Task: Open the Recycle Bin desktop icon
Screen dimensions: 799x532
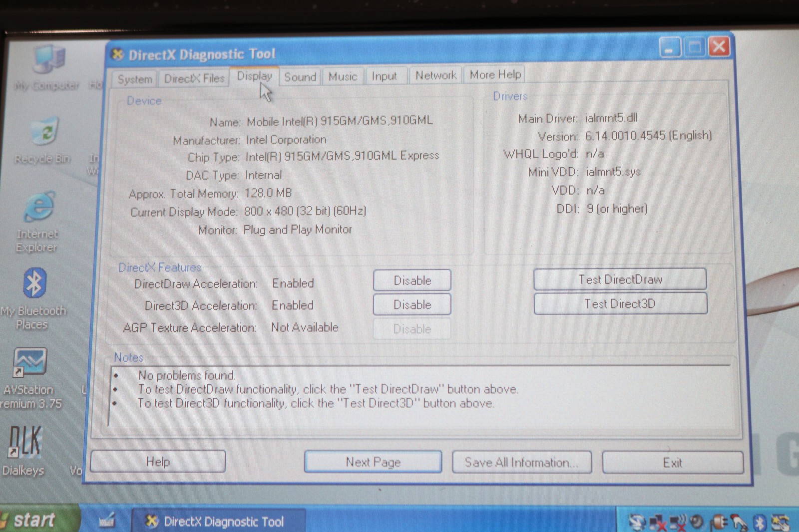Action: pos(43,140)
